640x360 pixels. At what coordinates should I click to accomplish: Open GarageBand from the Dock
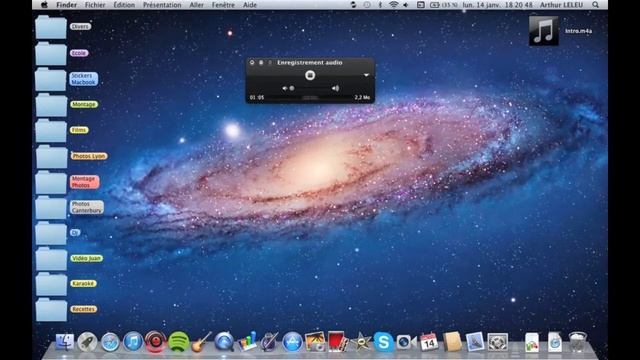coord(201,342)
